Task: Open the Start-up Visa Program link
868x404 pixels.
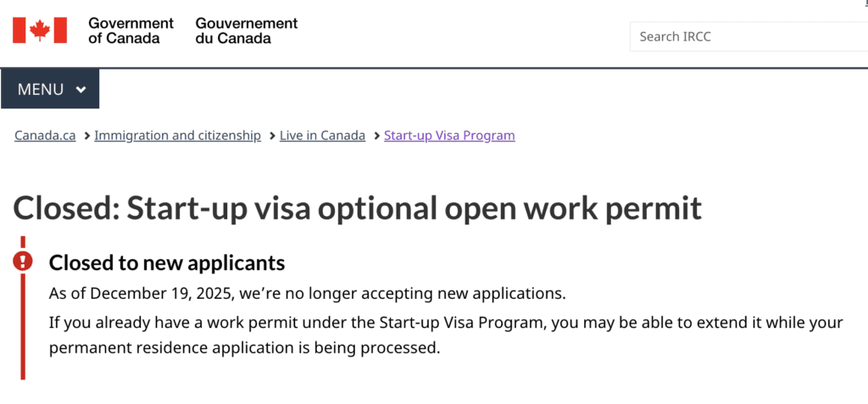Action: [x=449, y=136]
